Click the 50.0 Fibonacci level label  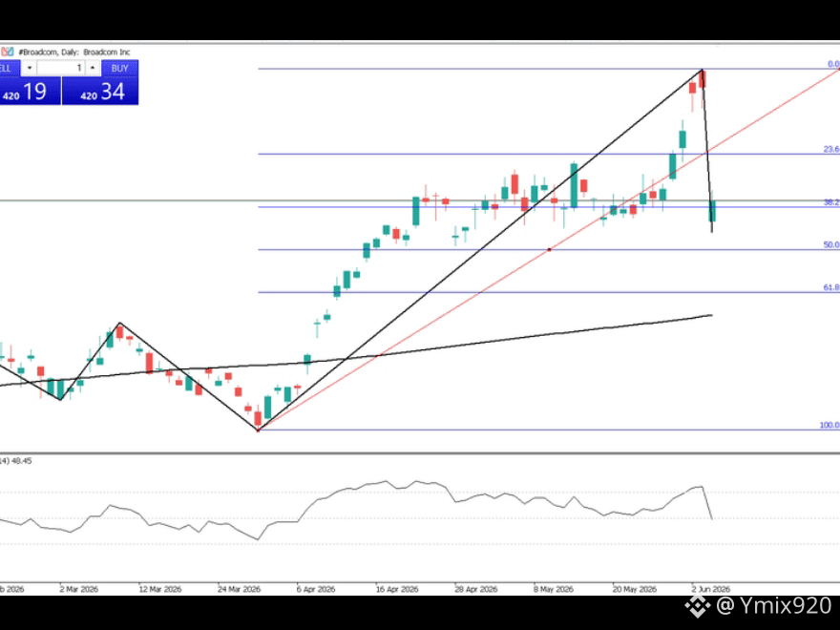[831, 244]
